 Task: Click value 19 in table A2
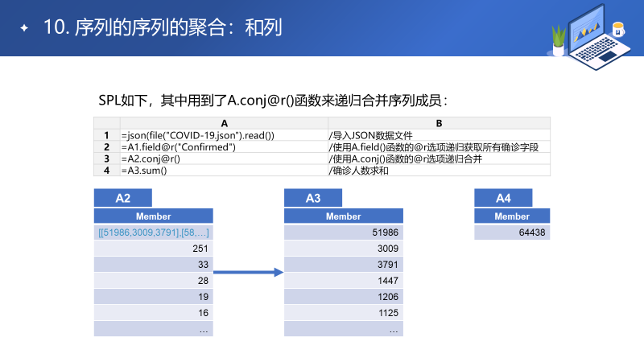pos(153,296)
